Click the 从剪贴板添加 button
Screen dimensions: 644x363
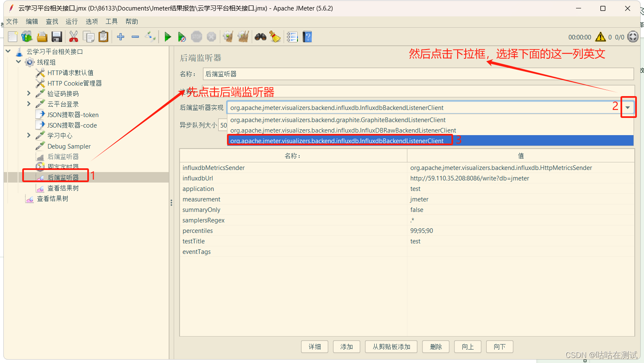(391, 347)
